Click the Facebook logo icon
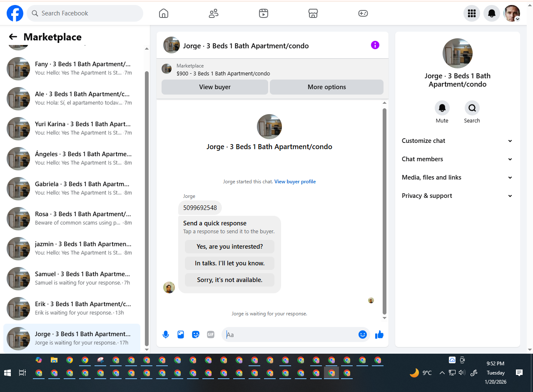 coord(15,13)
